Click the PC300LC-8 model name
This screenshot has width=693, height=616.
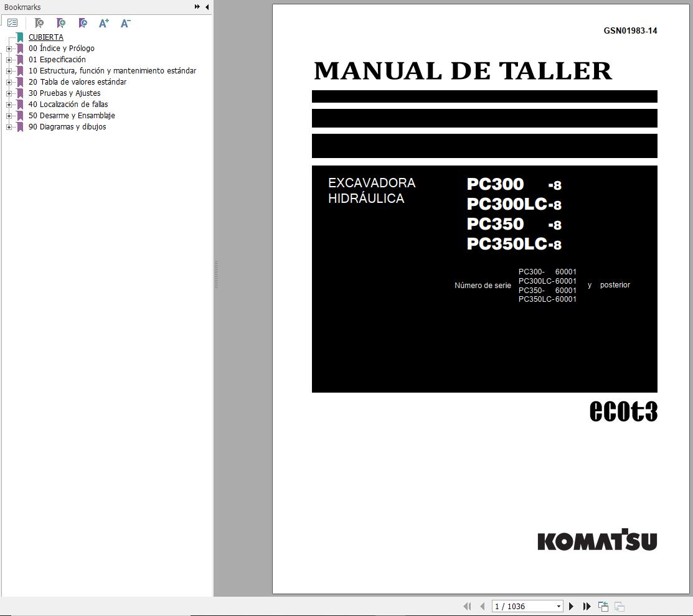[x=514, y=204]
